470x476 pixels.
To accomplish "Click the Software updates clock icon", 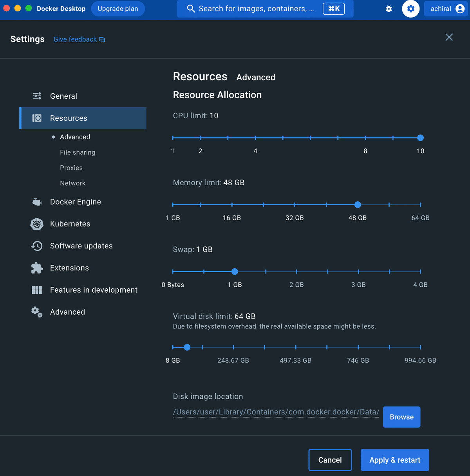I will (x=37, y=246).
